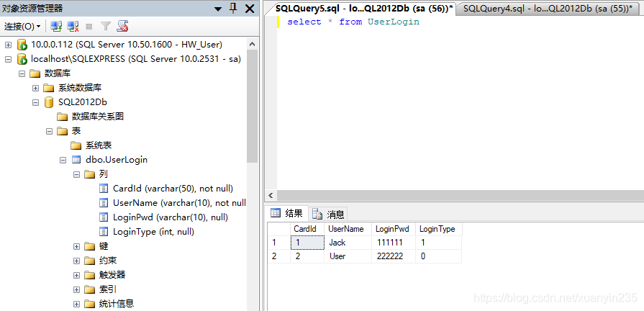Expand the 10.0.0.112 server node
The width and height of the screenshot is (644, 311).
(8, 45)
